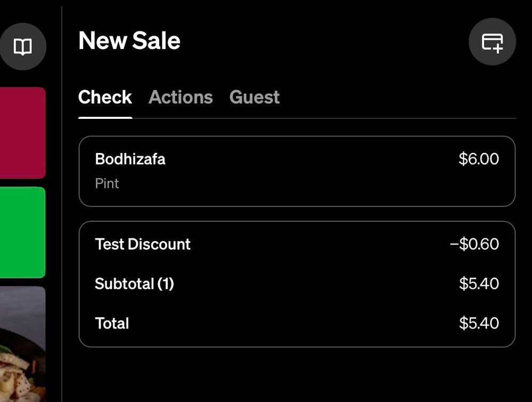Tap the add new check icon

tap(492, 42)
